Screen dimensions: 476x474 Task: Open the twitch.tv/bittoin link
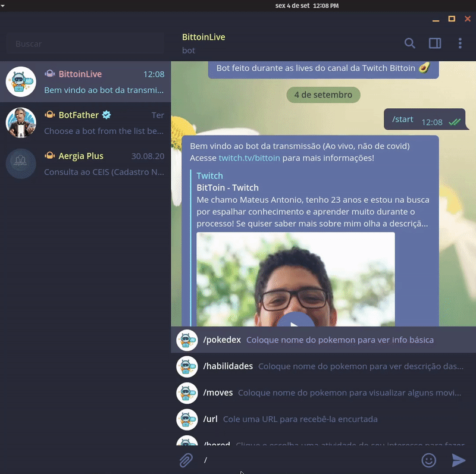[x=249, y=158]
